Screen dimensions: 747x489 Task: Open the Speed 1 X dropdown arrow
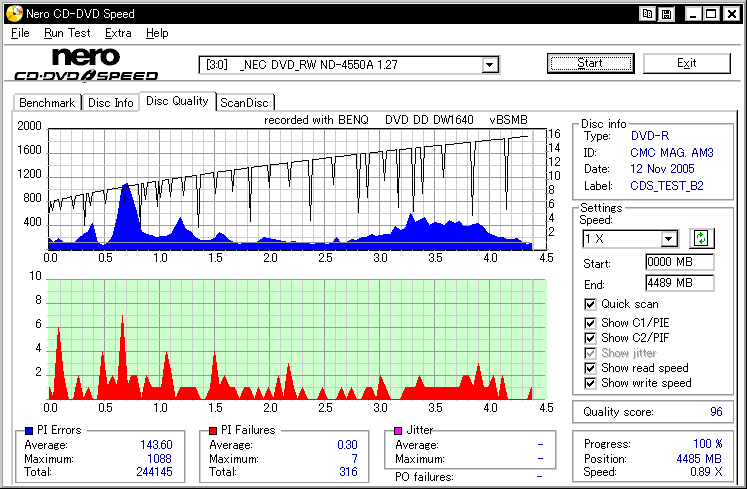pyautogui.click(x=669, y=239)
